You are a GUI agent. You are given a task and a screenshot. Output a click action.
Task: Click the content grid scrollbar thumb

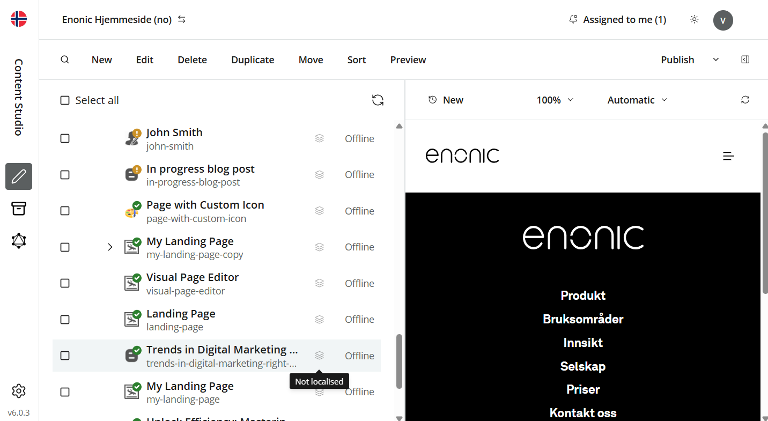[x=399, y=361]
